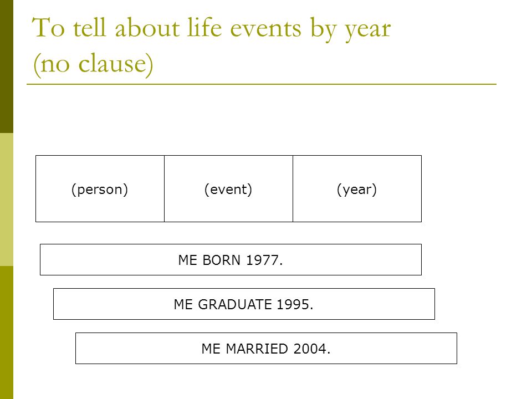The image size is (532, 399).
Task: Click the dark olive sidebar block
Action: (7, 66)
